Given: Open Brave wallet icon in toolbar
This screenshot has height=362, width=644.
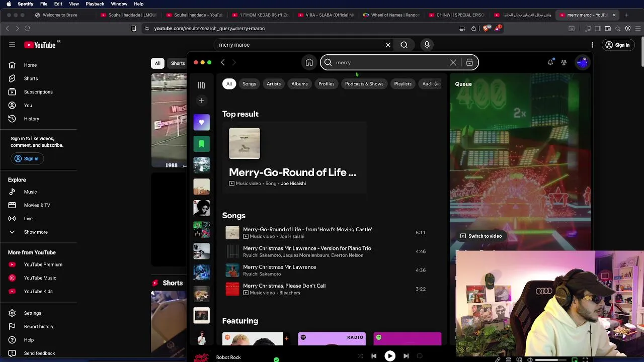Looking at the screenshot, I should 608,28.
